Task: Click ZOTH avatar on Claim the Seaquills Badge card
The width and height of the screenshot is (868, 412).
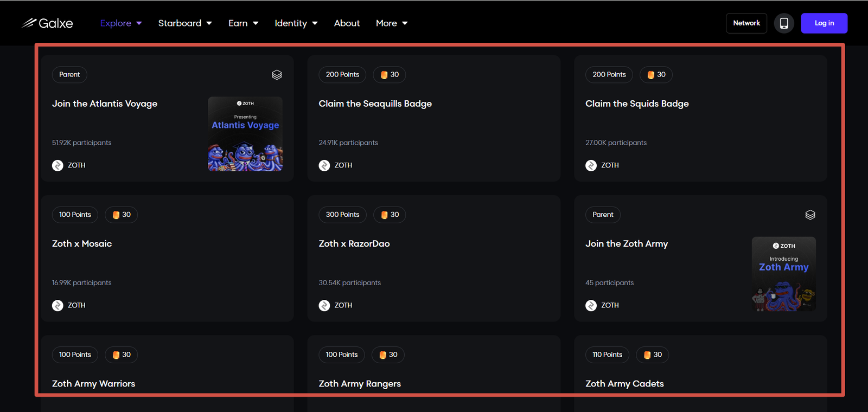Action: point(324,165)
